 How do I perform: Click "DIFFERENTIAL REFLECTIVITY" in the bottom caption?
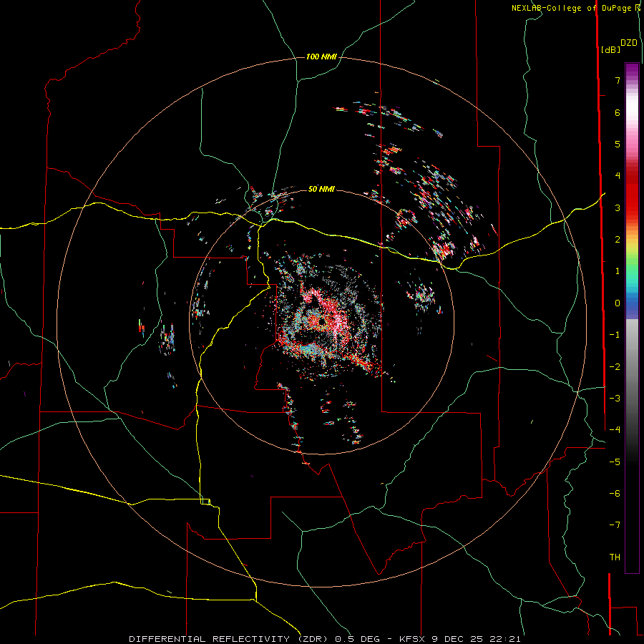tap(208, 639)
